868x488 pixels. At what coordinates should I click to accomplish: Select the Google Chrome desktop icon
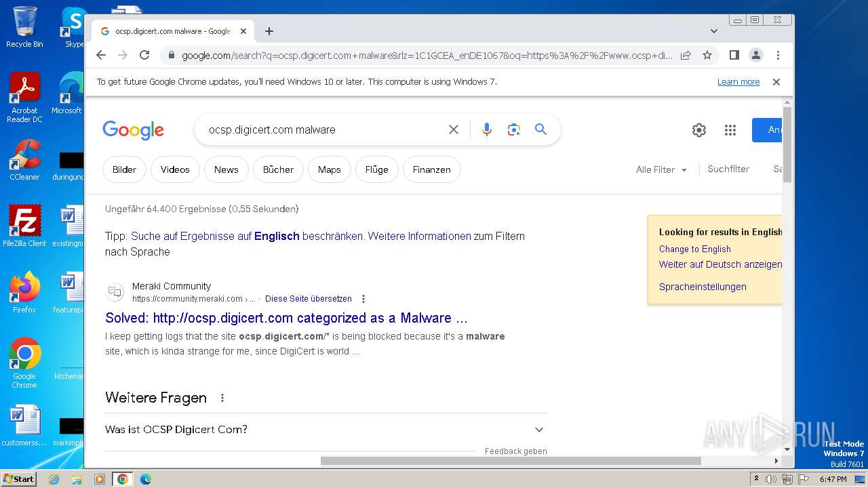pos(24,363)
